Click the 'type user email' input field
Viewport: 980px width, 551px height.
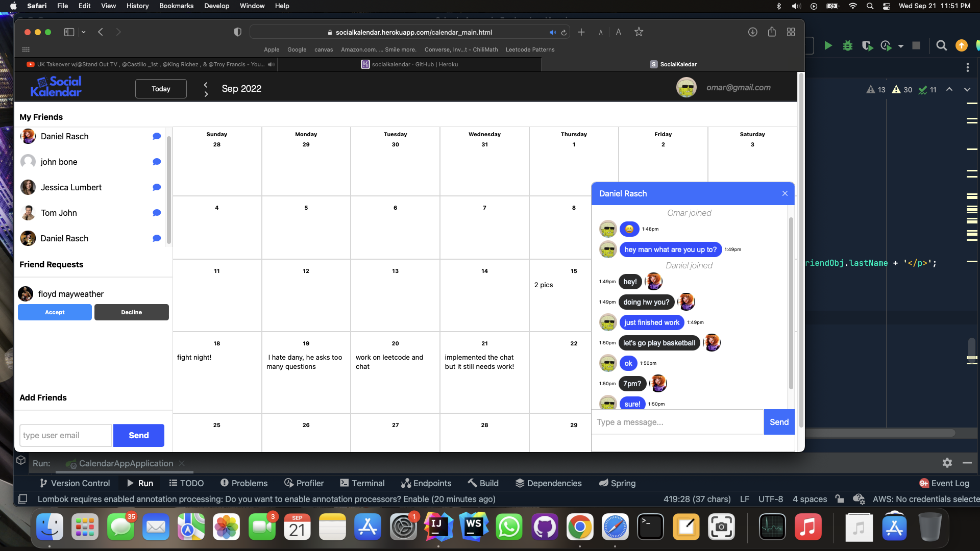(x=65, y=435)
